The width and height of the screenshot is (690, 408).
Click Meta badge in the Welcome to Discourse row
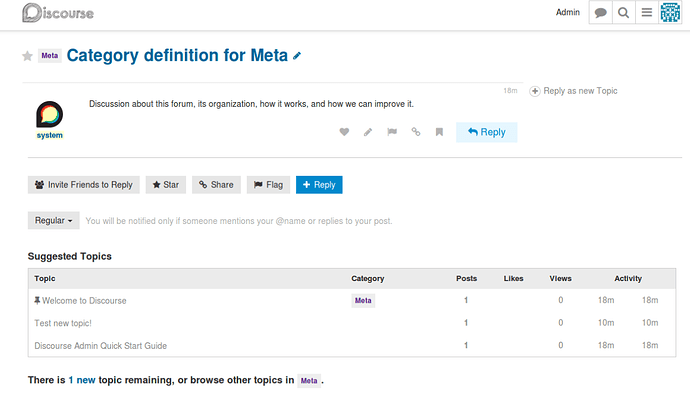pyautogui.click(x=363, y=301)
